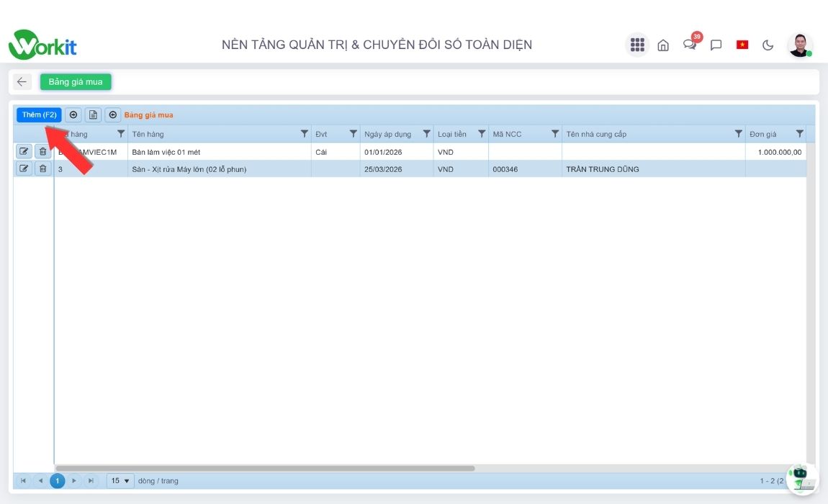Open the user profile avatar

(x=799, y=45)
